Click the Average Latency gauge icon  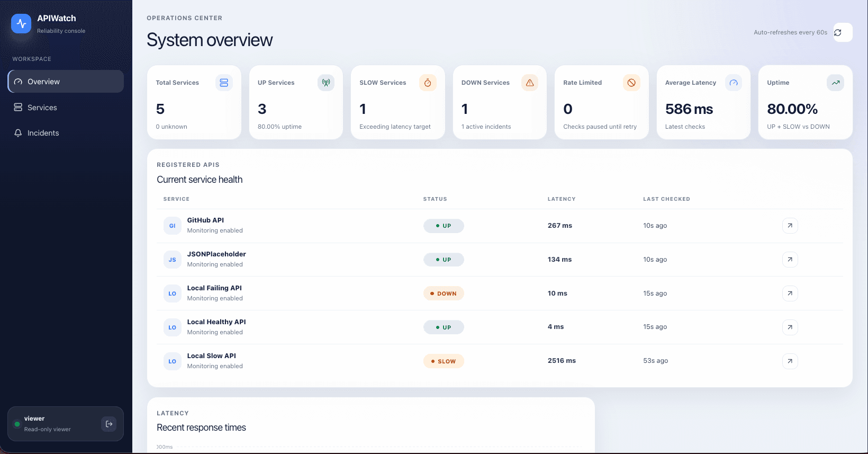[x=734, y=83]
